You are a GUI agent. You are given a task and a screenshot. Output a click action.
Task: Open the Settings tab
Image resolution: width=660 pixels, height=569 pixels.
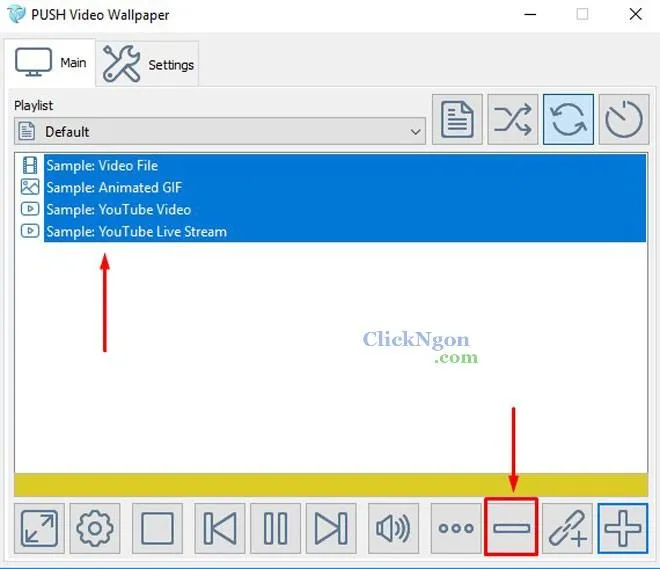(x=147, y=64)
